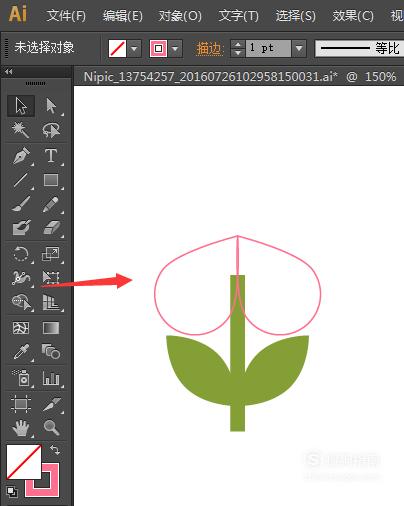This screenshot has height=506, width=404.
Task: Activate the Type tool
Action: pos(51,156)
